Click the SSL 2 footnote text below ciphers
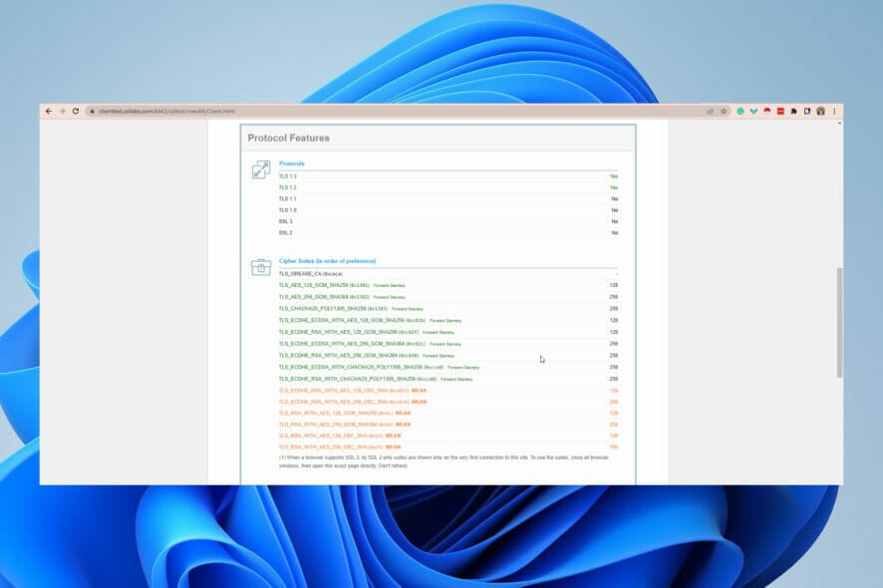This screenshot has height=588, width=883. (443, 461)
